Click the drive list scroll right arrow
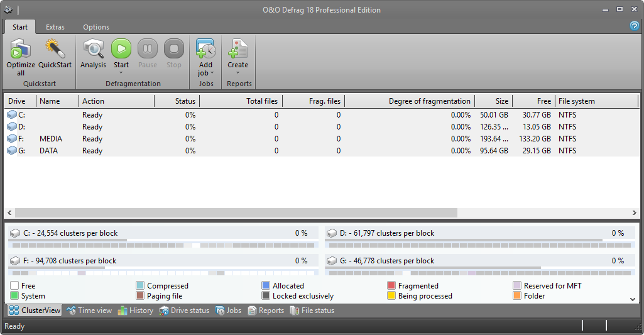 [634, 212]
